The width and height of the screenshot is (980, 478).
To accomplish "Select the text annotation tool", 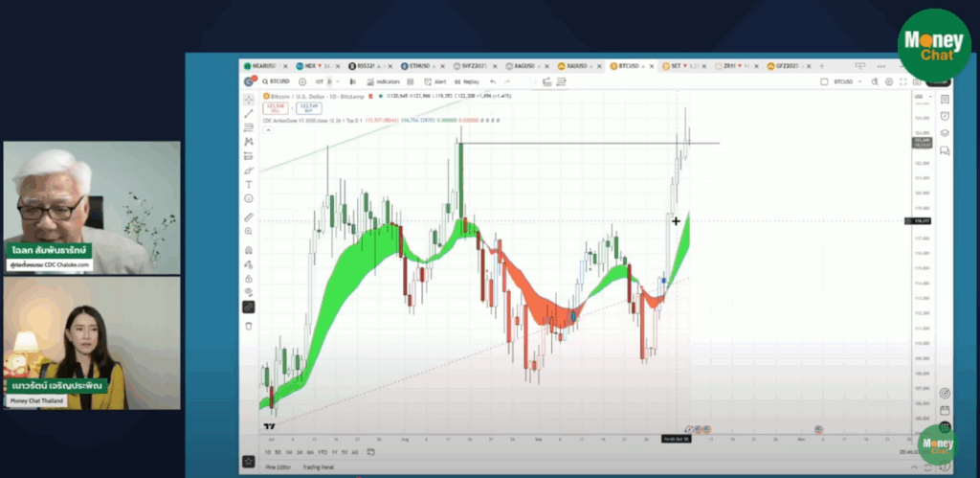I will 249,184.
